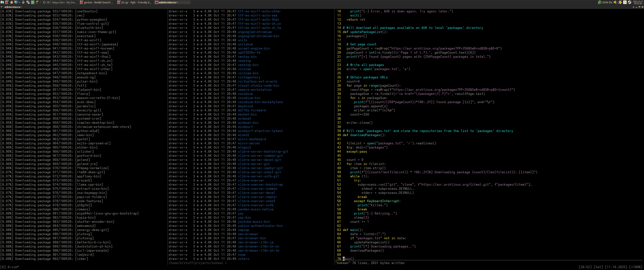Screen dimensions: 644x270
Task: Click the Steam tray icon
Action: [x=630, y=2]
